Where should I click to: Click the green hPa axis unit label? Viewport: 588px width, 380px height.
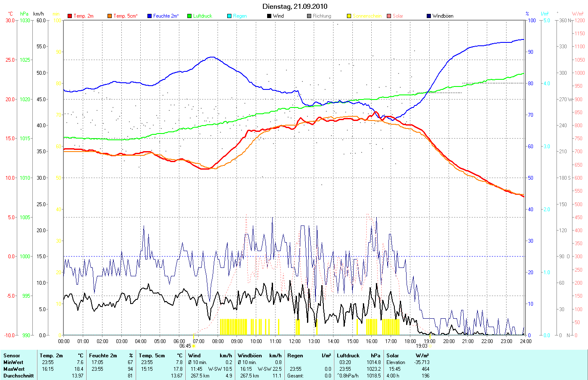(24, 14)
